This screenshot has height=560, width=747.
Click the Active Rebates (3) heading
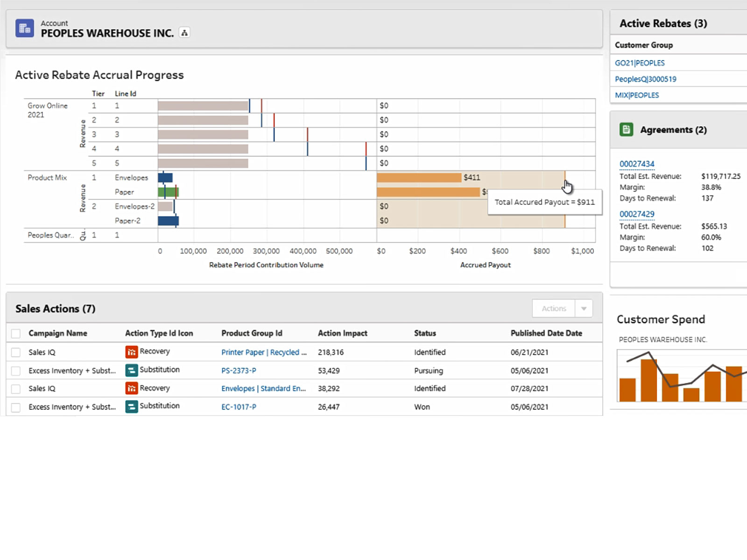(663, 23)
